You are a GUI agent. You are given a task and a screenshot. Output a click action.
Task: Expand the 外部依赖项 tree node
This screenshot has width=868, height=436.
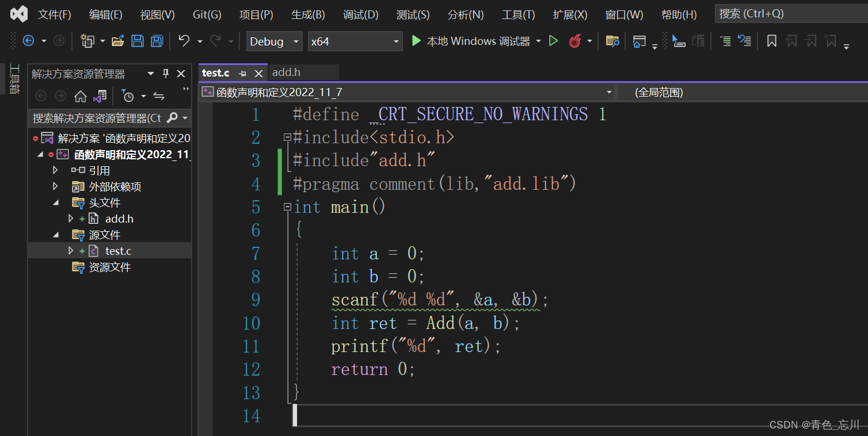coord(55,186)
